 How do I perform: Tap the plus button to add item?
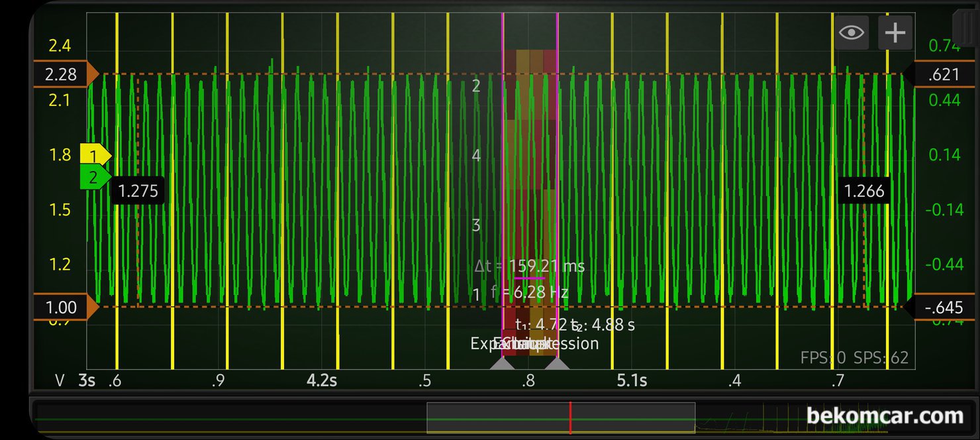[x=895, y=32]
